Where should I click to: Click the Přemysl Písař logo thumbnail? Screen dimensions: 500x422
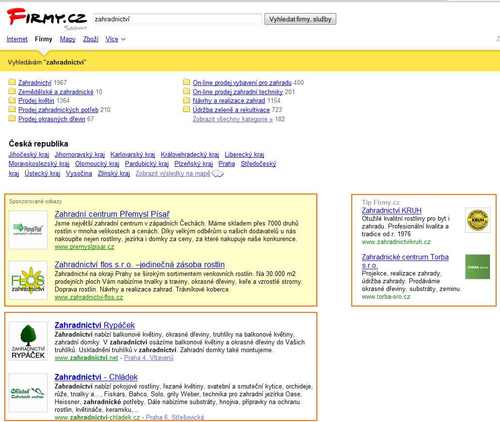click(x=28, y=229)
